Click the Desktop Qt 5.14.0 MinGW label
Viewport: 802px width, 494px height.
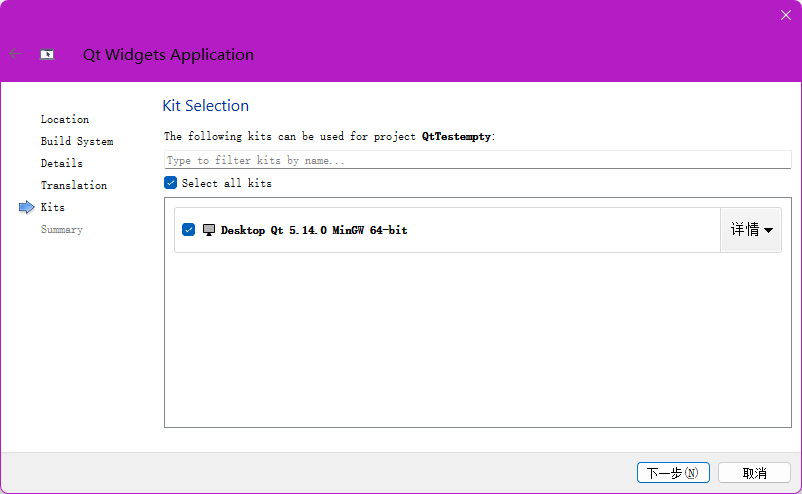point(314,230)
